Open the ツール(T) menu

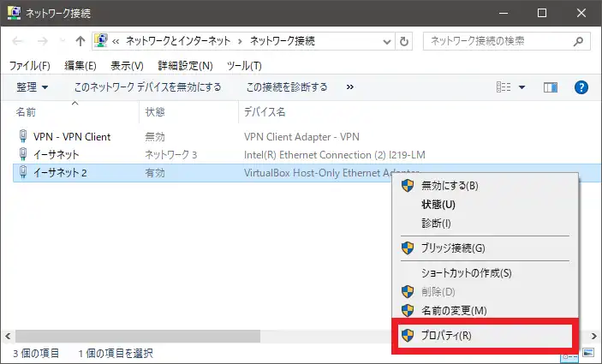(x=244, y=66)
